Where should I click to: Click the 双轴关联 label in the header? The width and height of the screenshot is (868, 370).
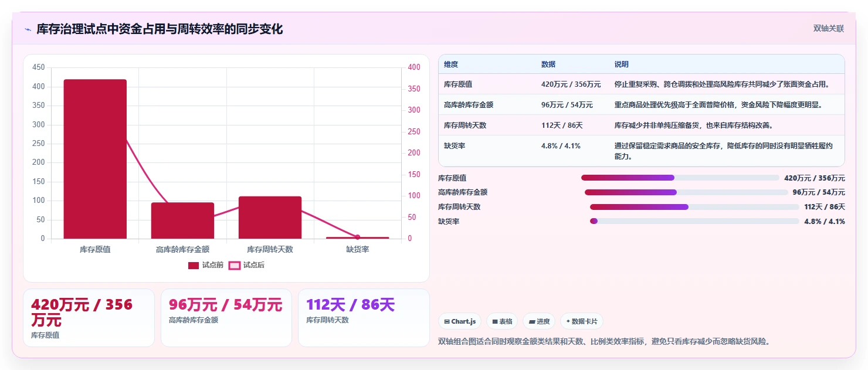coord(829,29)
